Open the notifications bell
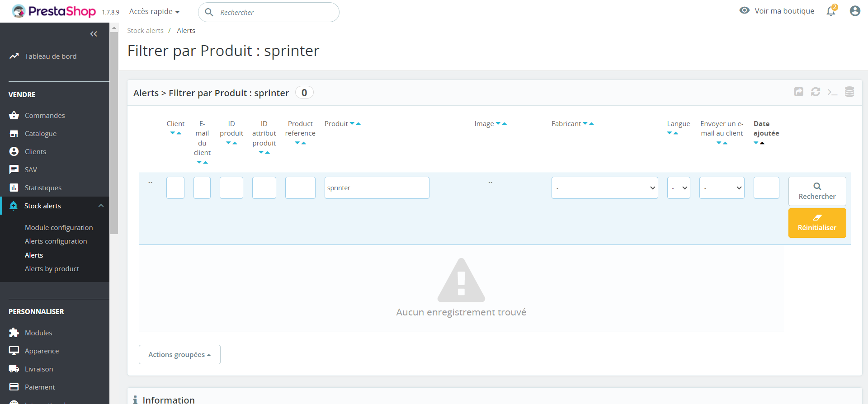 tap(831, 11)
